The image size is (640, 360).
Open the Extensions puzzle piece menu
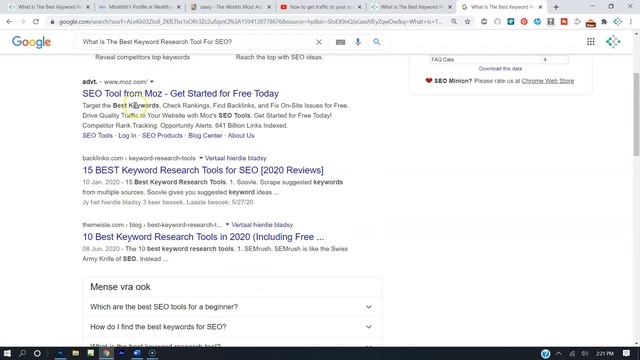tap(604, 22)
